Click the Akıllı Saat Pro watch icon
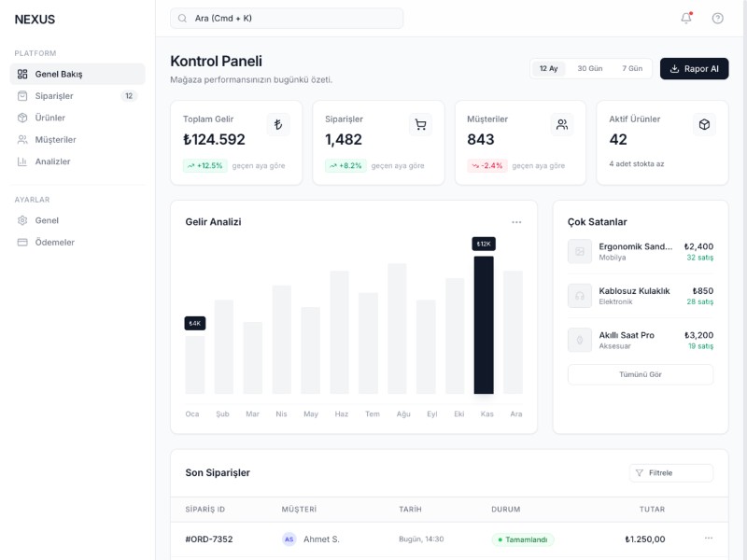Screen dimensions: 747x560 (x=580, y=340)
